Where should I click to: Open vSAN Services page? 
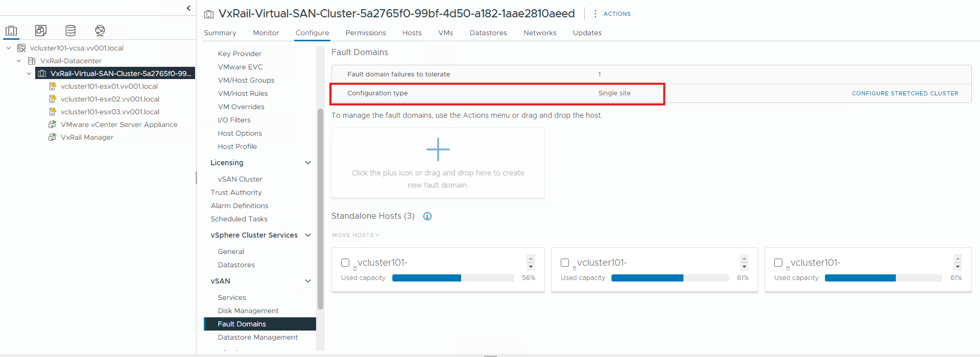click(232, 297)
